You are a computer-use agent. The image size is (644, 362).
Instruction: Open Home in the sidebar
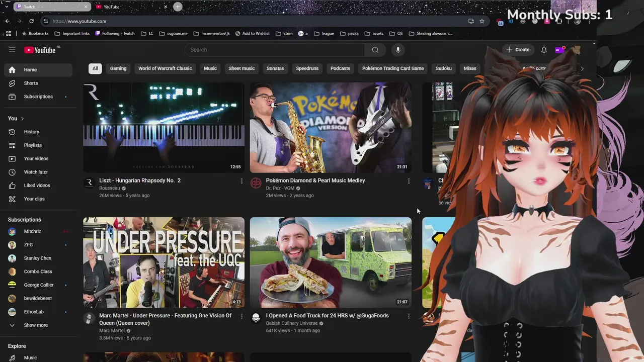tap(38, 70)
